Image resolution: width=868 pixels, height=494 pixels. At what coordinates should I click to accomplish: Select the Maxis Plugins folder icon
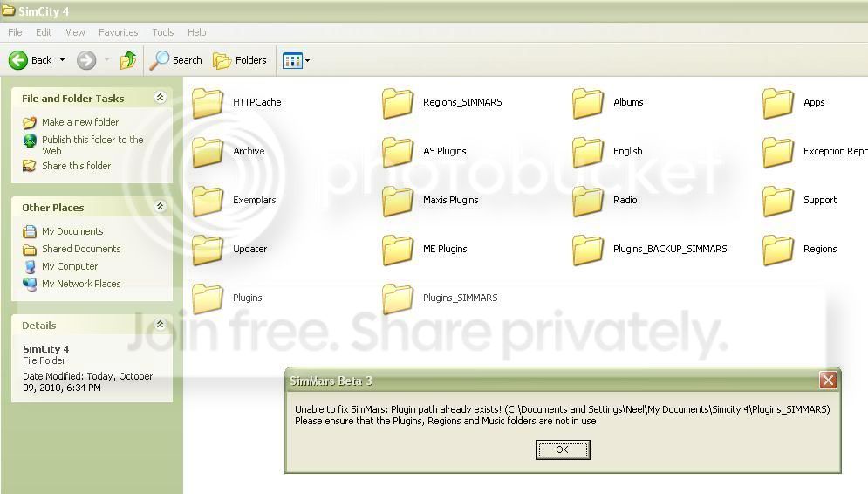pos(398,201)
